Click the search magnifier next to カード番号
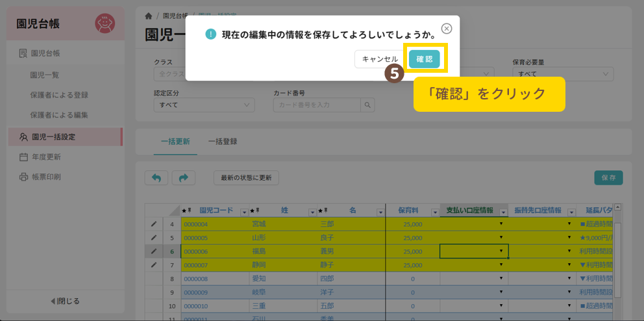The image size is (644, 321). click(x=368, y=105)
